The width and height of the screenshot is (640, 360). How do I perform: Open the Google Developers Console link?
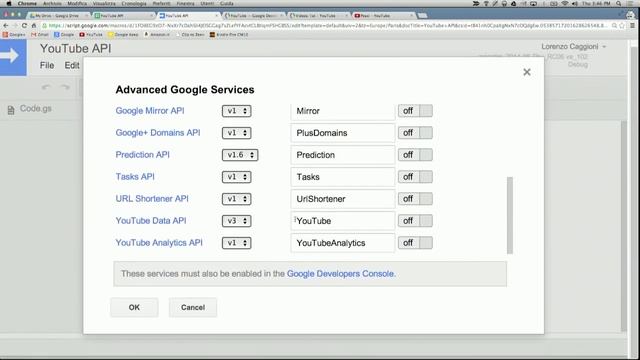point(341,273)
